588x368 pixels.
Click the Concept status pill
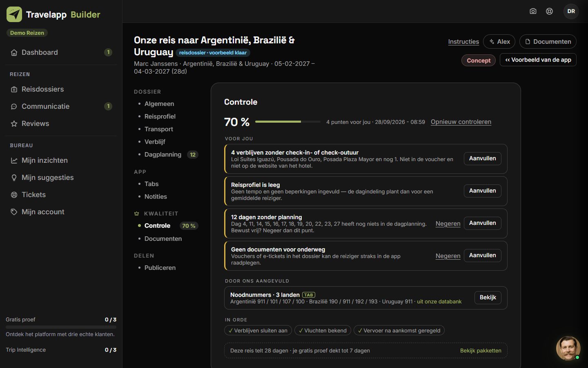(x=479, y=61)
